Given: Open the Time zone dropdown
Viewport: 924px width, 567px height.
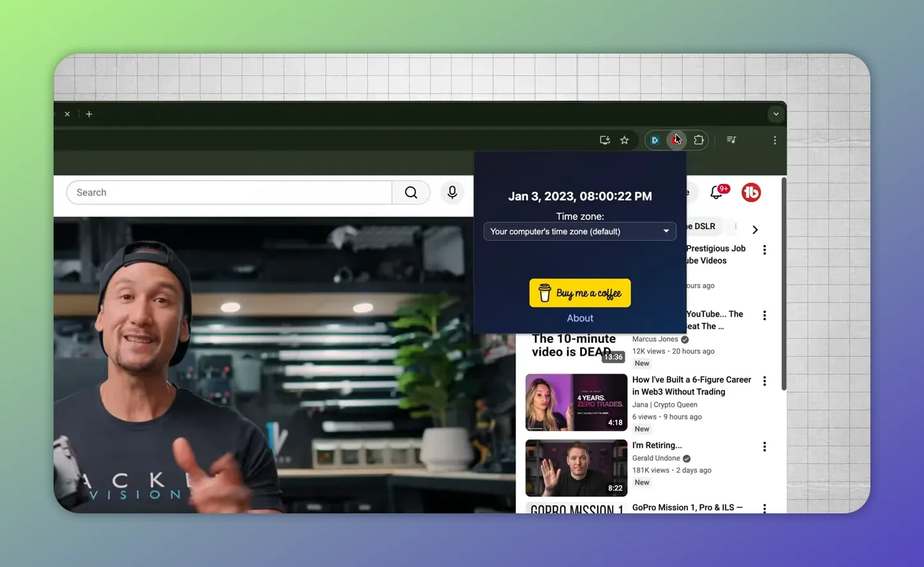Looking at the screenshot, I should [579, 231].
